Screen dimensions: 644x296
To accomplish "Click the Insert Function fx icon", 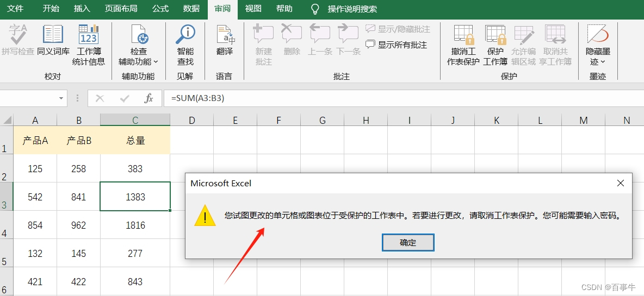I will pyautogui.click(x=148, y=98).
